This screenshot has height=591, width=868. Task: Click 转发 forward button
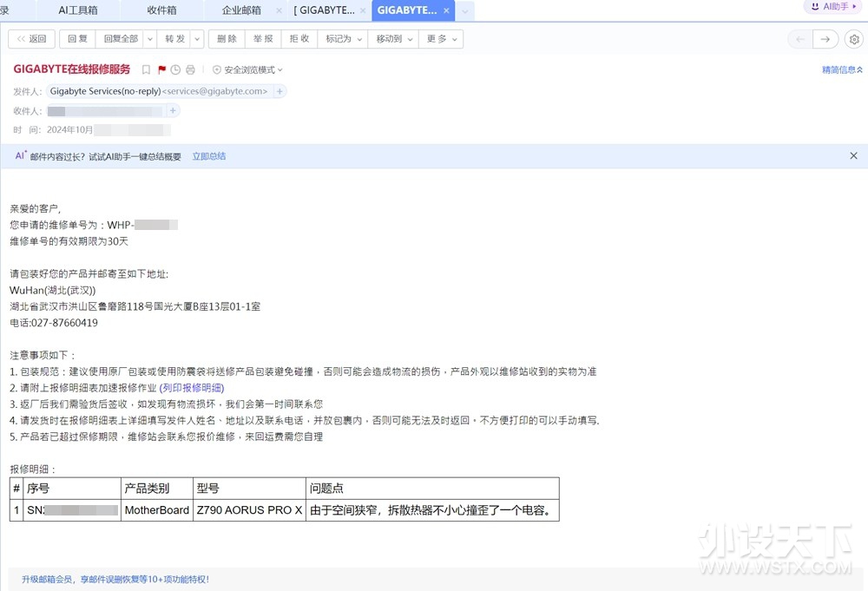click(x=174, y=39)
